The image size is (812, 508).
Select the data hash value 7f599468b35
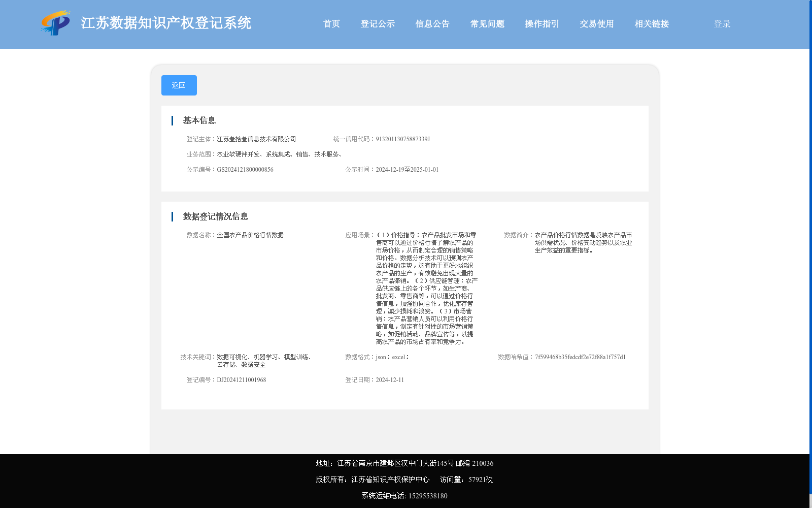580,357
